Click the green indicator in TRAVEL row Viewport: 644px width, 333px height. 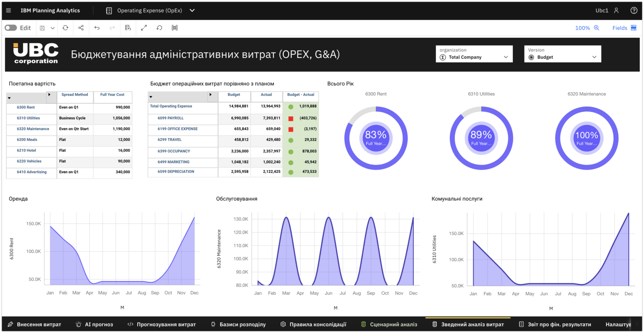pyautogui.click(x=291, y=140)
